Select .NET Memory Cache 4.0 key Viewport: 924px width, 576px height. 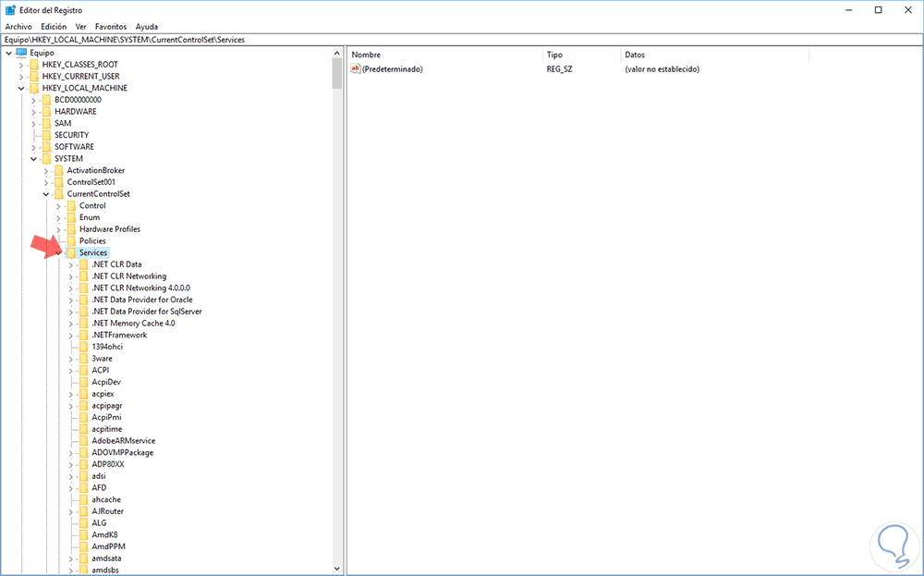coord(133,323)
